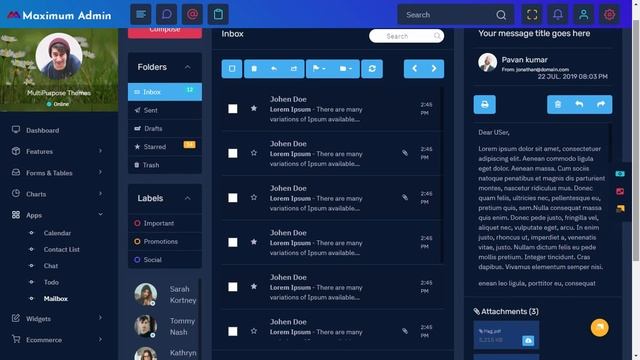Click the magnifier icon in top search

[x=501, y=15]
